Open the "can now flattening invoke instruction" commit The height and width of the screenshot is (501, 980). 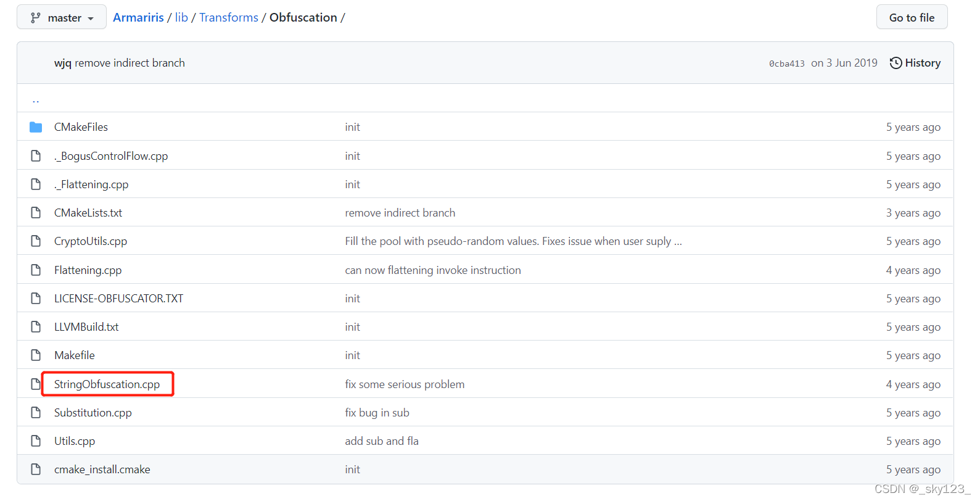[x=433, y=270]
